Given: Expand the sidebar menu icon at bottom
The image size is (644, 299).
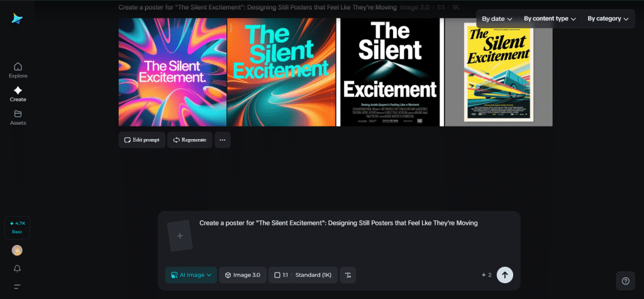Looking at the screenshot, I should pos(17,286).
